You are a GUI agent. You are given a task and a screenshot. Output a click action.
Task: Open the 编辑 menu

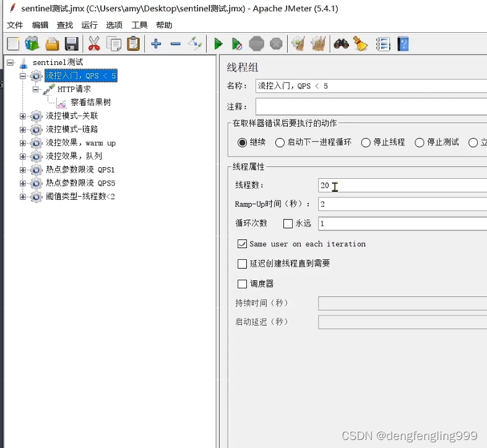40,25
